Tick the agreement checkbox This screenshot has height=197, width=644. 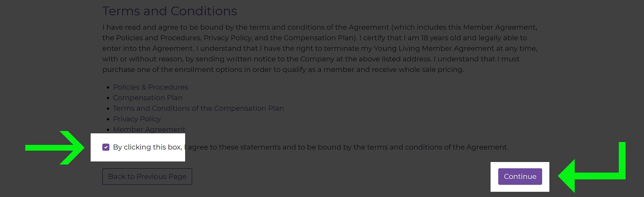pos(106,147)
